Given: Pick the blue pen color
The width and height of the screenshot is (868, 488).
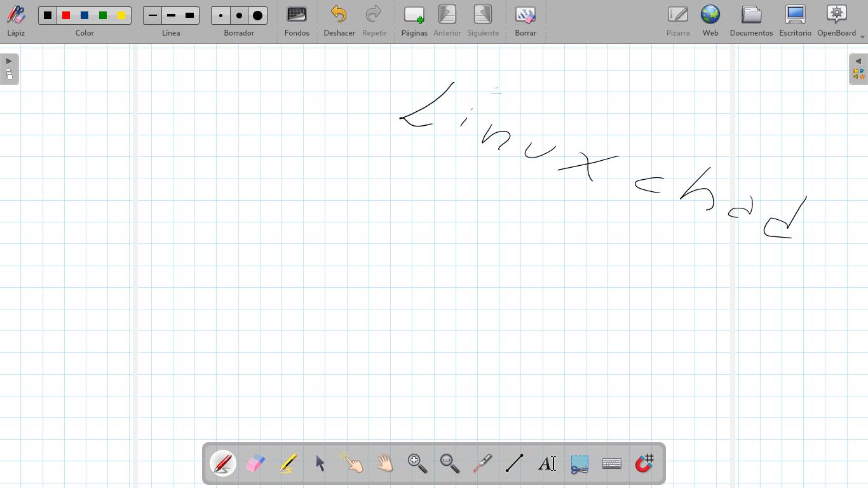Looking at the screenshot, I should pos(85,15).
